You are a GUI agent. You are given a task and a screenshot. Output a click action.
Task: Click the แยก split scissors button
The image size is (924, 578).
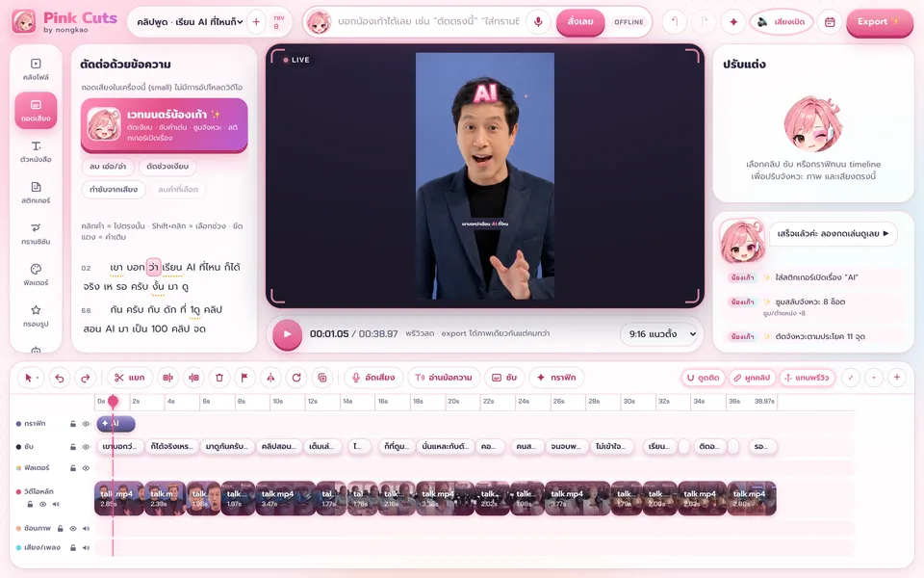[130, 378]
